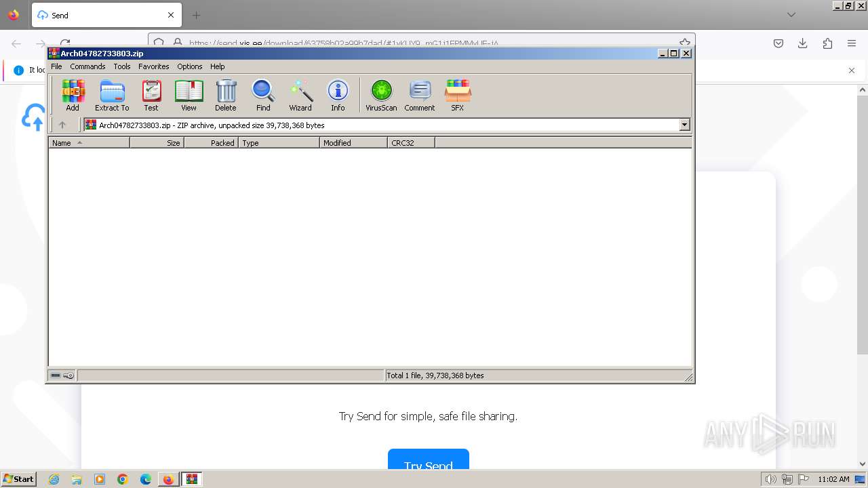The image size is (868, 488).
Task: Open the Options menu
Action: tap(190, 66)
